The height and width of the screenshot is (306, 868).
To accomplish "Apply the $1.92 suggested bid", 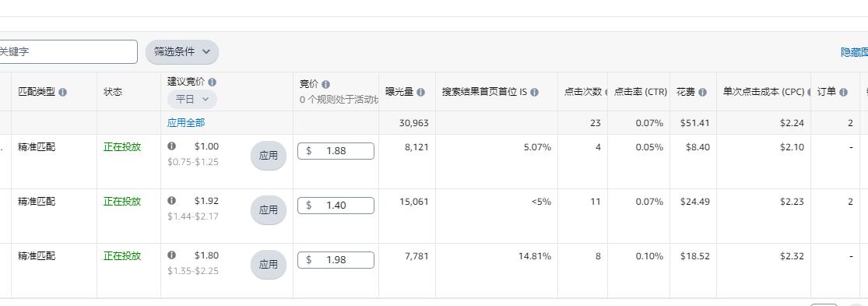I will [269, 210].
